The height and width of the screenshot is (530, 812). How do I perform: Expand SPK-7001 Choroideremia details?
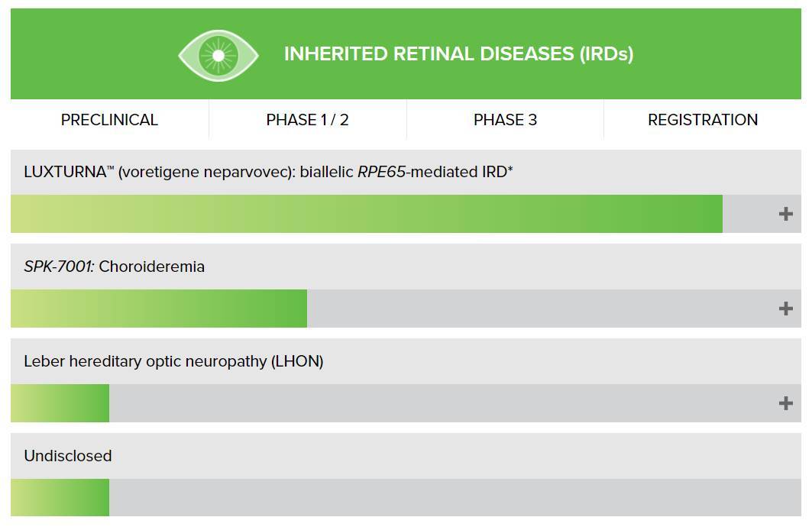click(x=785, y=309)
